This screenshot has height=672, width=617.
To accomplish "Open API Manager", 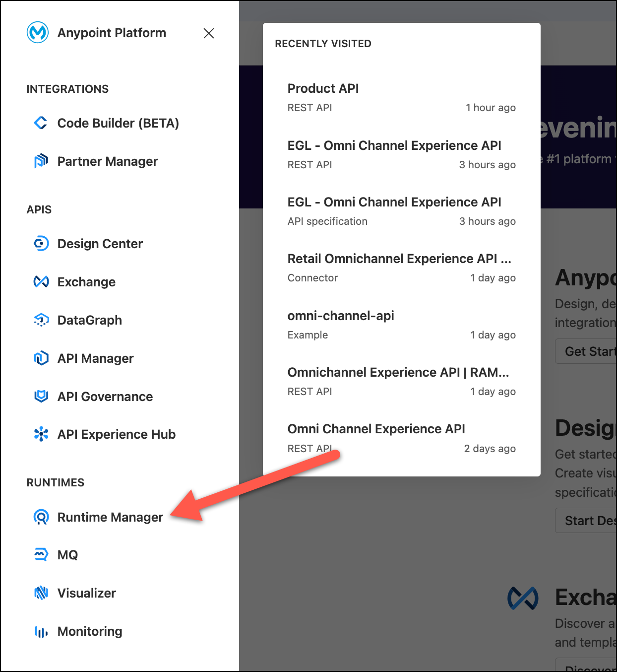I will pyautogui.click(x=96, y=358).
